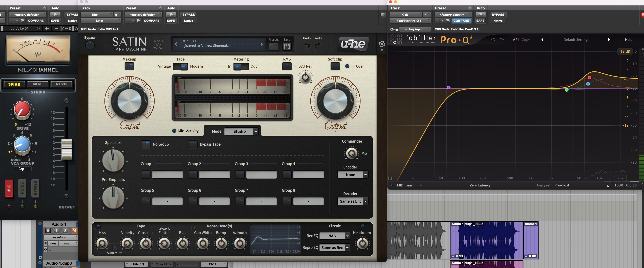Click the Satin Presets button

click(x=273, y=47)
